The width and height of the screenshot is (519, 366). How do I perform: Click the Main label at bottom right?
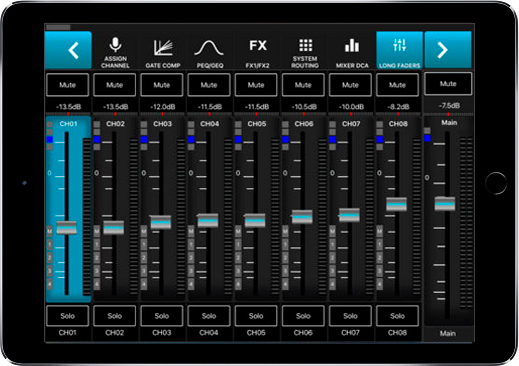(x=447, y=333)
